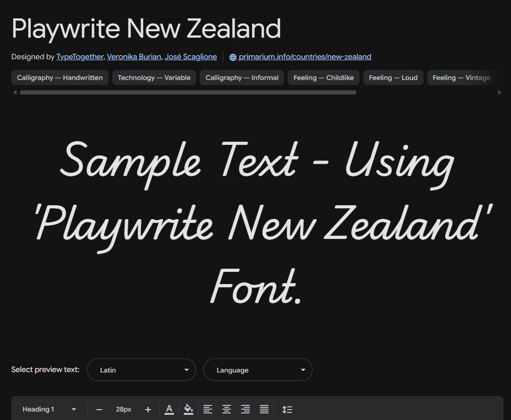Open the line height spacing control

point(287,409)
